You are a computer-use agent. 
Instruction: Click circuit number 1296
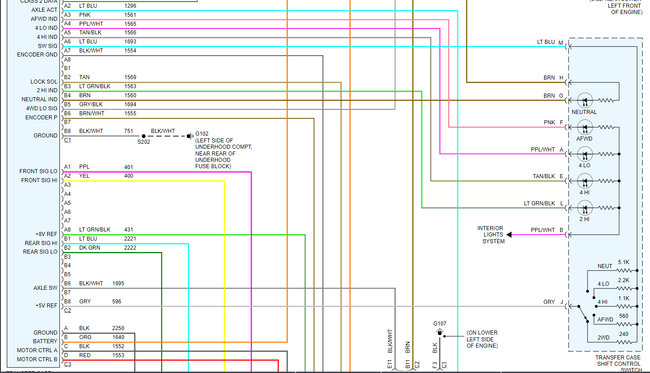coord(130,6)
